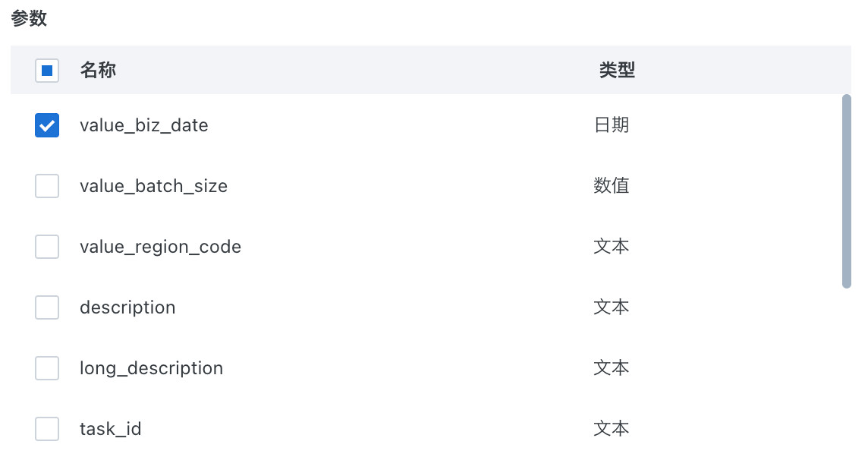The image size is (868, 457).
Task: Check the value_batch_size checkbox
Action: point(47,186)
